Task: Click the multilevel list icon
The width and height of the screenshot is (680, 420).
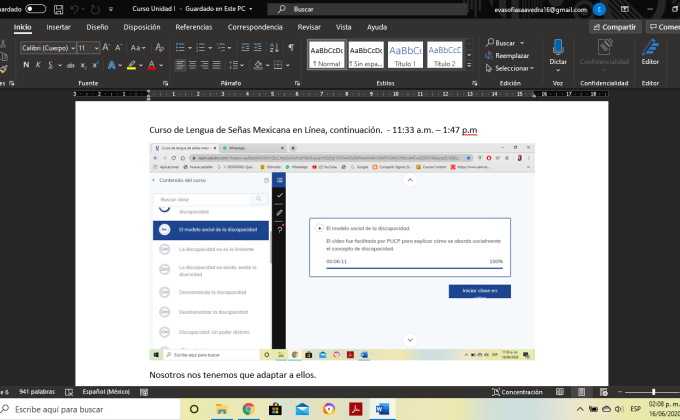Action: point(221,48)
